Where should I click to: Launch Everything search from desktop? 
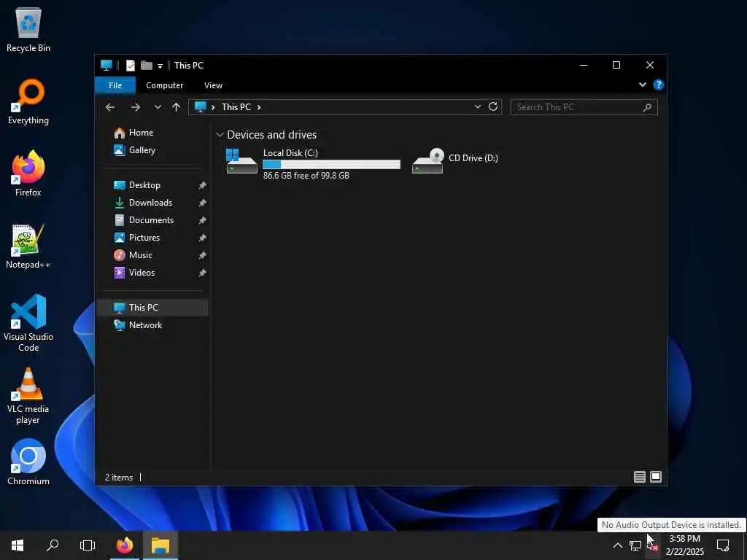tap(28, 101)
